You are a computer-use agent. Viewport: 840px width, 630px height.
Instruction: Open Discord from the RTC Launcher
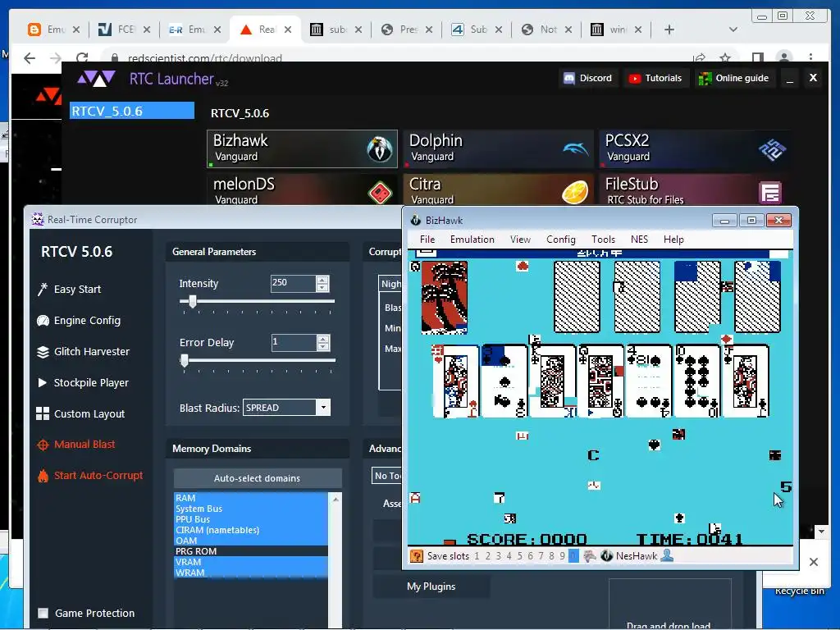[x=587, y=78]
